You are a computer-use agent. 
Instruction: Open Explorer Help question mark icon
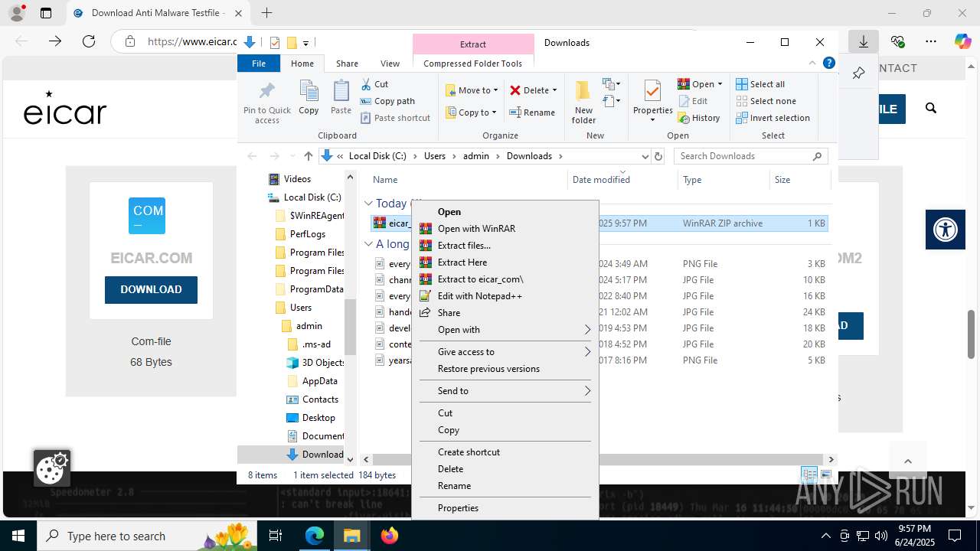(828, 64)
